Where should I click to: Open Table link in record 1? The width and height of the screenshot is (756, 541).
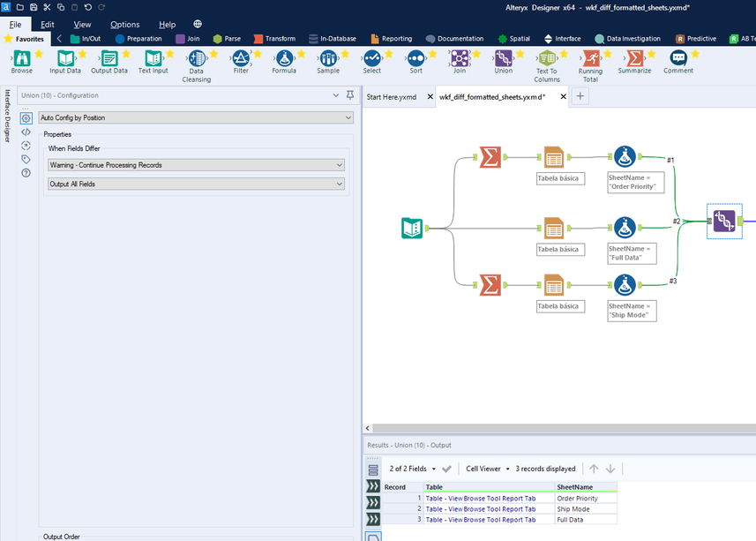pos(480,499)
